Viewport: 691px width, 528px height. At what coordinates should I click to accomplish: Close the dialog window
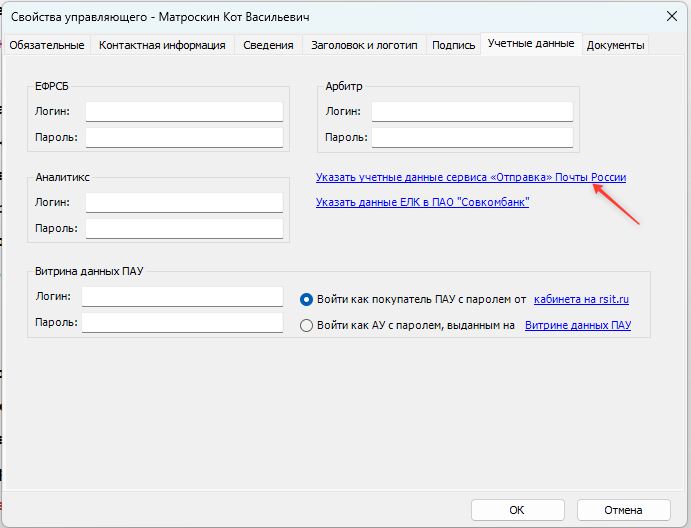click(x=672, y=17)
